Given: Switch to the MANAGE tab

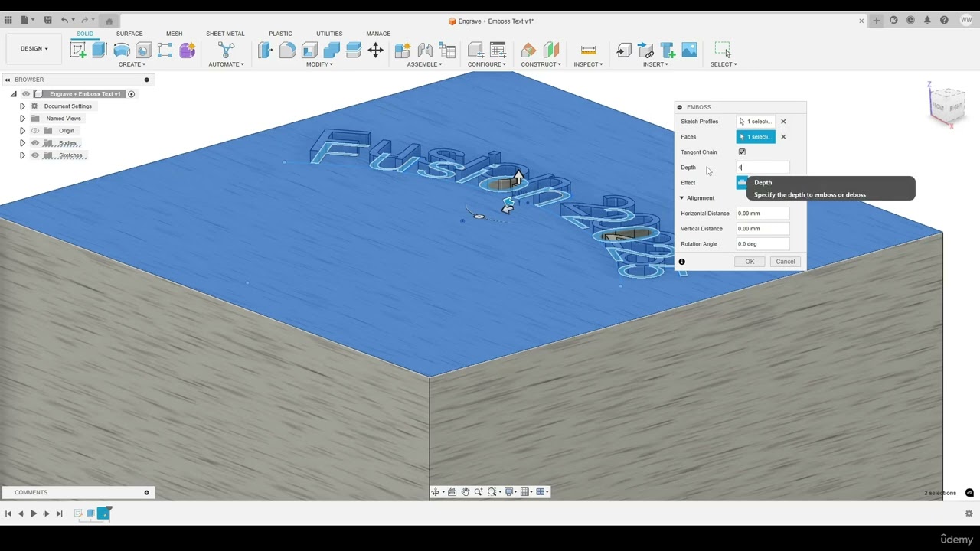Looking at the screenshot, I should pyautogui.click(x=378, y=34).
